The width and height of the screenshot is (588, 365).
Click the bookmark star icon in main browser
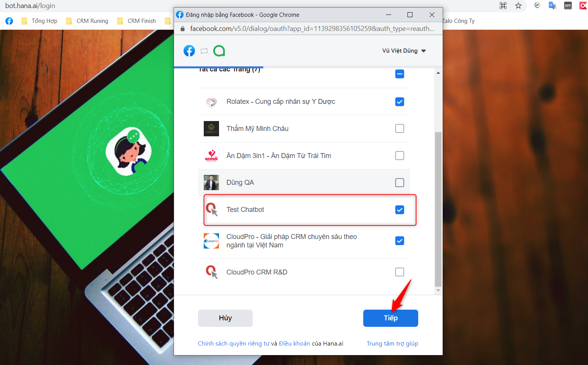[518, 6]
